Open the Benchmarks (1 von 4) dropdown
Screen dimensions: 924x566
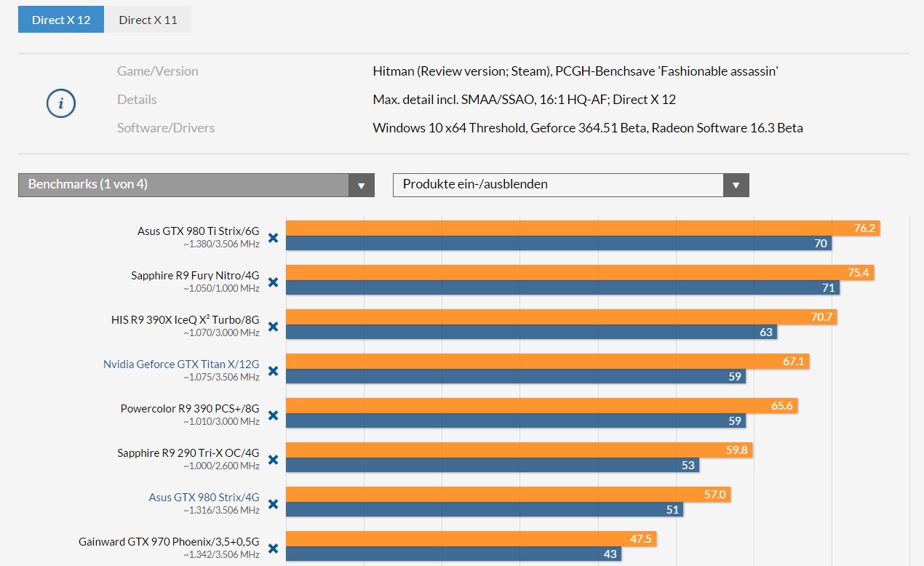coord(196,185)
